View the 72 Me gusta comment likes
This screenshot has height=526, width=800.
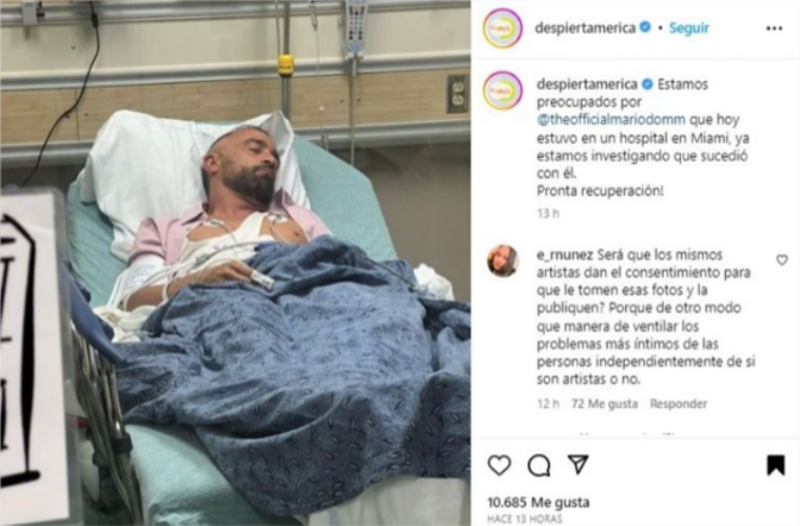point(605,404)
